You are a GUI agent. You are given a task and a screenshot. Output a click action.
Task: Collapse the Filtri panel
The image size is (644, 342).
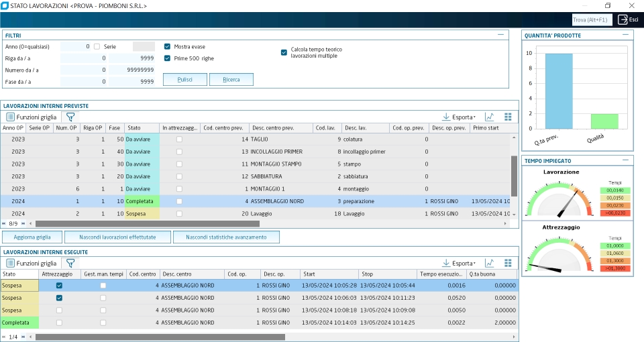click(500, 35)
